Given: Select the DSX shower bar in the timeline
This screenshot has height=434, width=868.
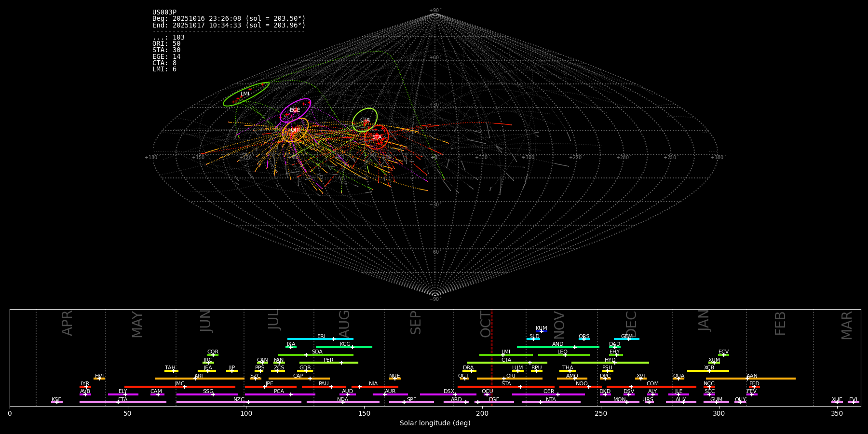Looking at the screenshot, I should pyautogui.click(x=448, y=394).
